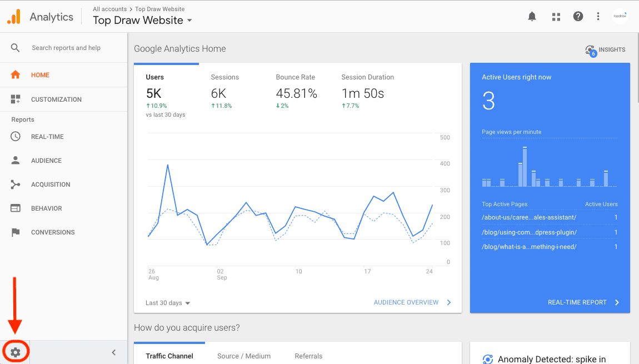Open the Google apps grid icon
This screenshot has height=364, width=639.
pyautogui.click(x=556, y=17)
